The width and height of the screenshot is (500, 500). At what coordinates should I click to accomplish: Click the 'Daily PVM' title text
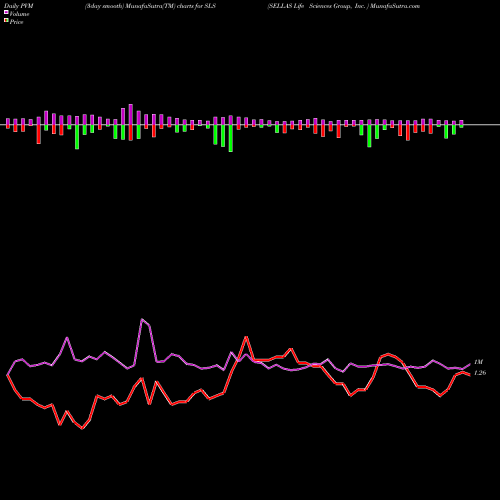19,6
